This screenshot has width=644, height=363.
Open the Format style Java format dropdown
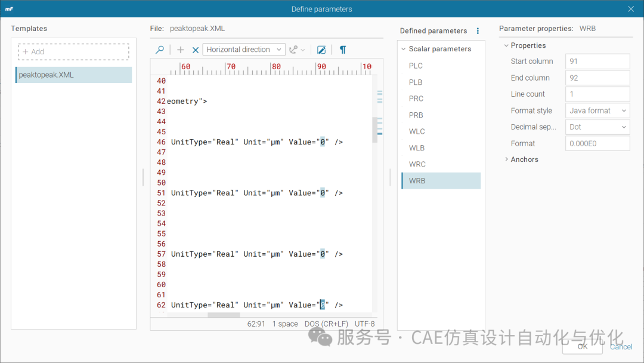click(x=597, y=110)
